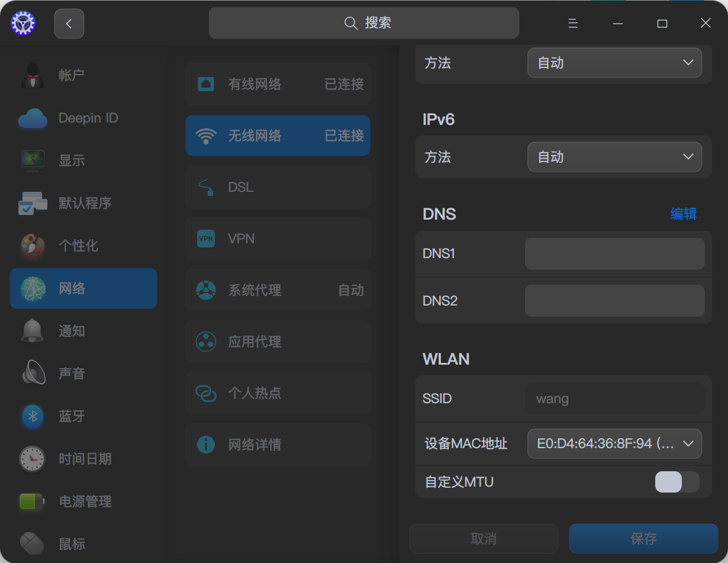728x563 pixels.
Task: Open Deepin ID via the cloud icon
Action: (33, 118)
